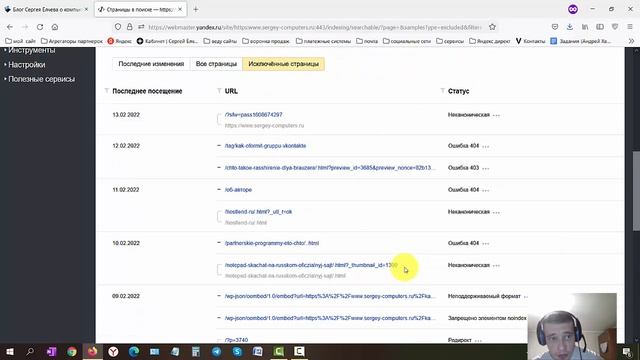Open the browser home page icon
Viewport: 640px width, 360px height.
point(55,27)
